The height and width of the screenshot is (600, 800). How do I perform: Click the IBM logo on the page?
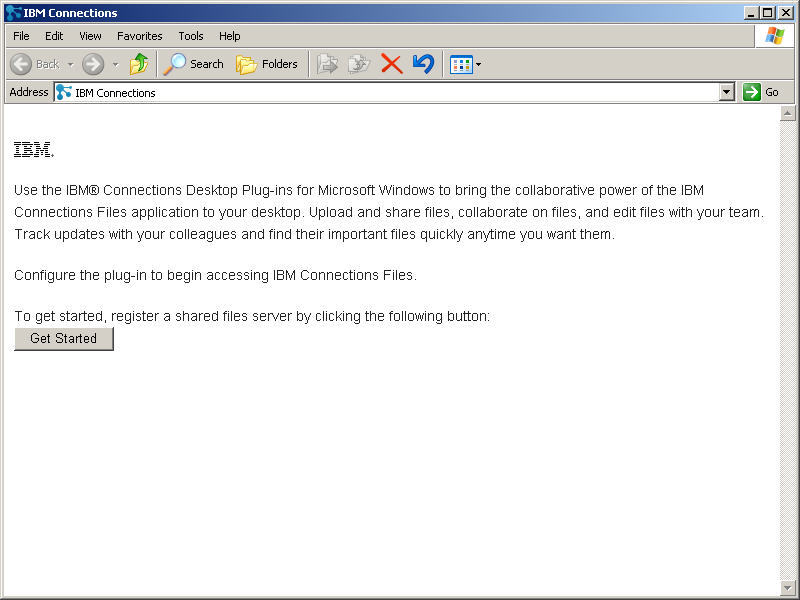[x=33, y=150]
